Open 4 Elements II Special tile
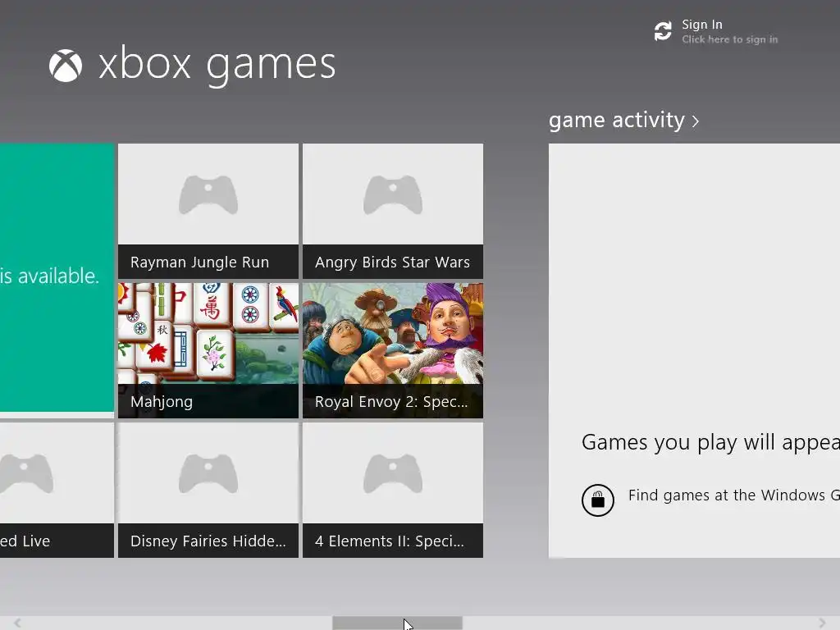The width and height of the screenshot is (840, 630). [393, 491]
